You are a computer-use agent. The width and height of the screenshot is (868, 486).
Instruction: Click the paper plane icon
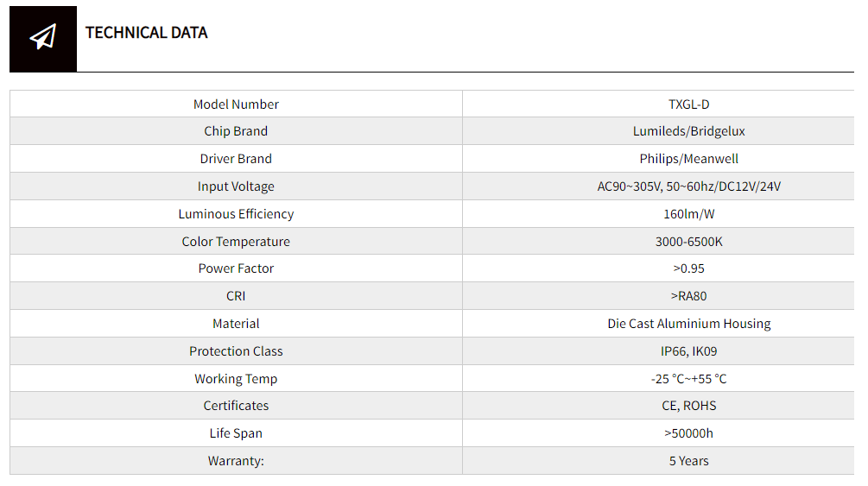(42, 37)
